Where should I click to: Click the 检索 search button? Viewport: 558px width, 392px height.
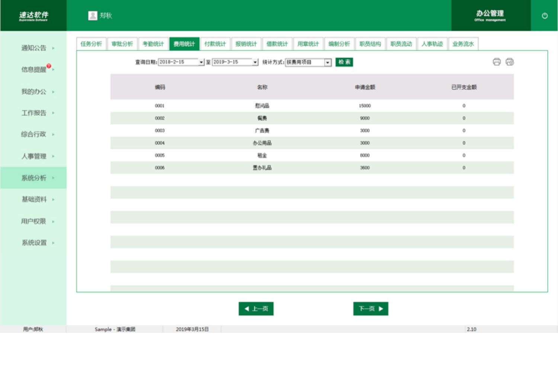(x=344, y=62)
